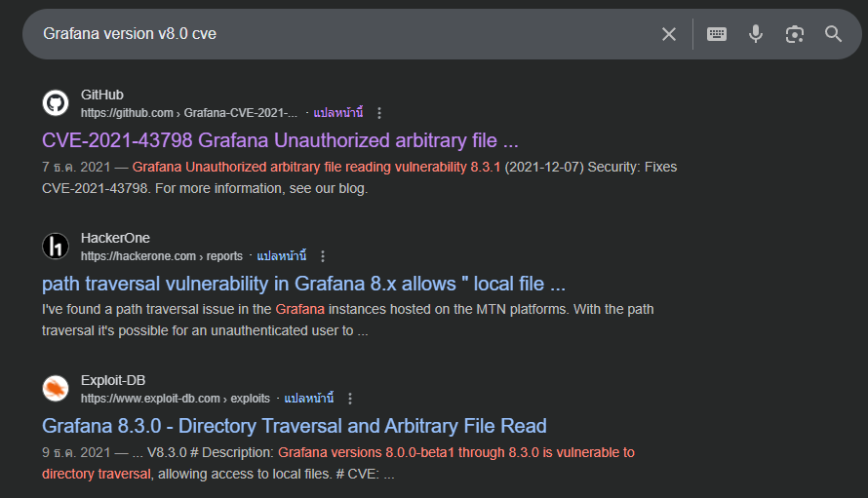Viewport: 868px width, 498px height.
Task: Open the on-screen keyboard input tool
Action: click(717, 34)
